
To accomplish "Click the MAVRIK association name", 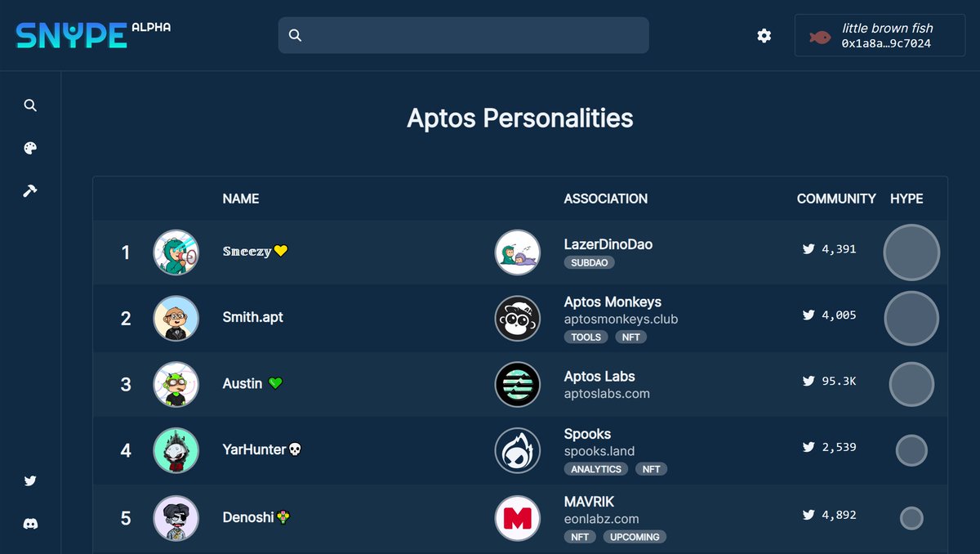I will pos(589,502).
